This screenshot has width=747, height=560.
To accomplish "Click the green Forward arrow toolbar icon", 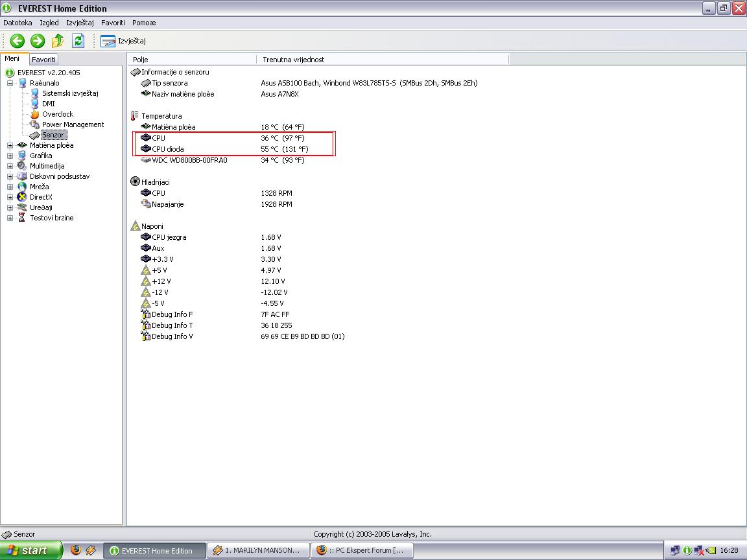I will [38, 41].
